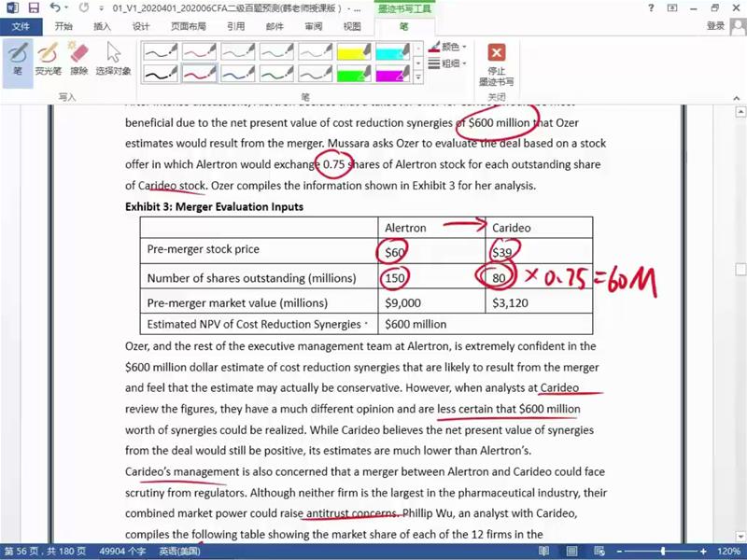This screenshot has height=560, width=747.
Task: Select the green highlighter swatch
Action: (354, 74)
